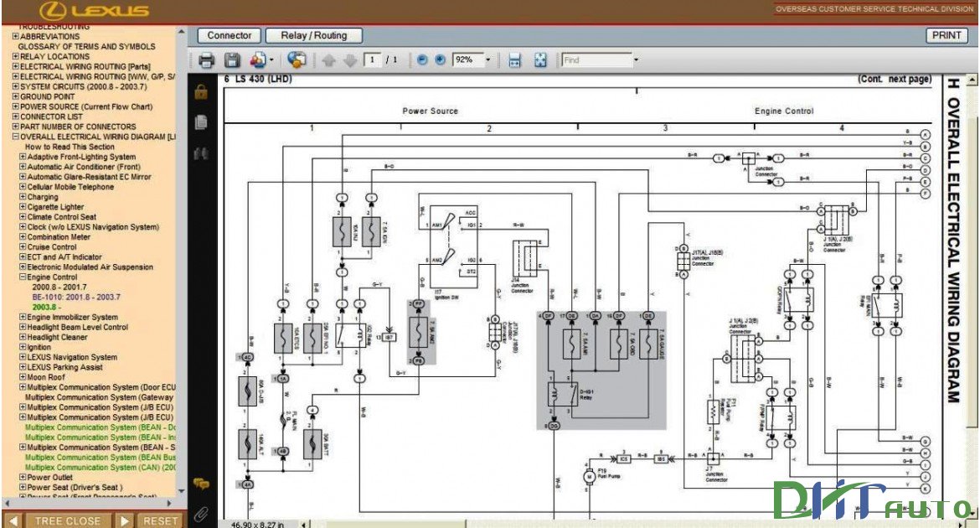Image resolution: width=980 pixels, height=528 pixels.
Task: Click the Save floppy disk icon
Action: [x=232, y=60]
